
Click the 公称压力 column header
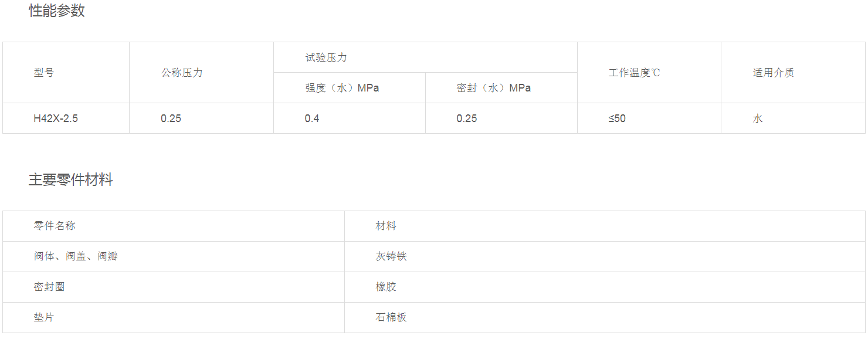pos(182,73)
